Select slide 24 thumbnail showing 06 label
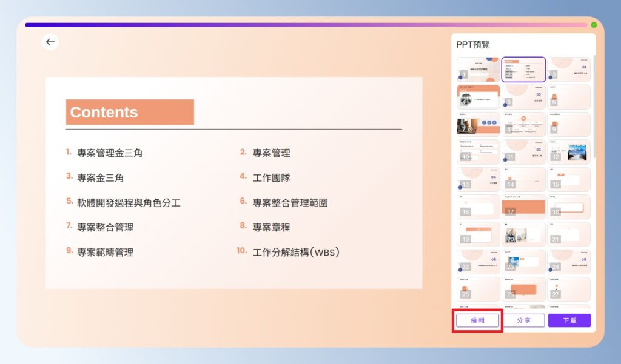Viewport: 621px width, 364px height. (x=568, y=260)
